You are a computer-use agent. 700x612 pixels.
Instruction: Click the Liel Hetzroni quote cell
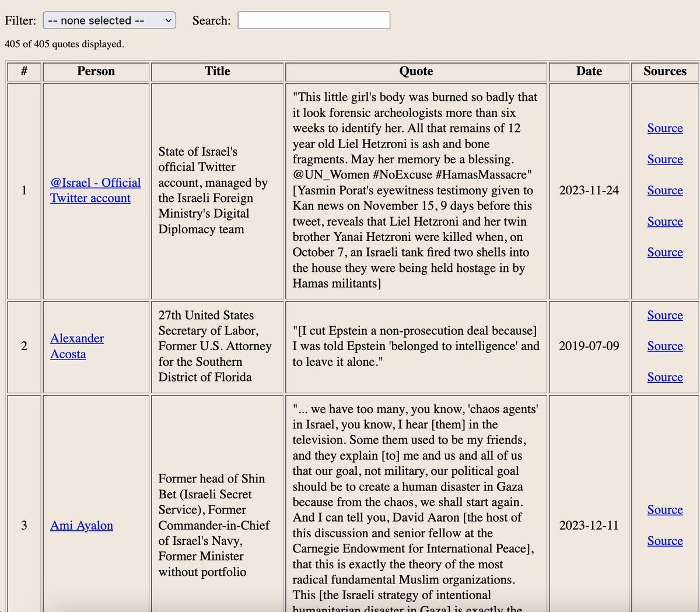(416, 190)
